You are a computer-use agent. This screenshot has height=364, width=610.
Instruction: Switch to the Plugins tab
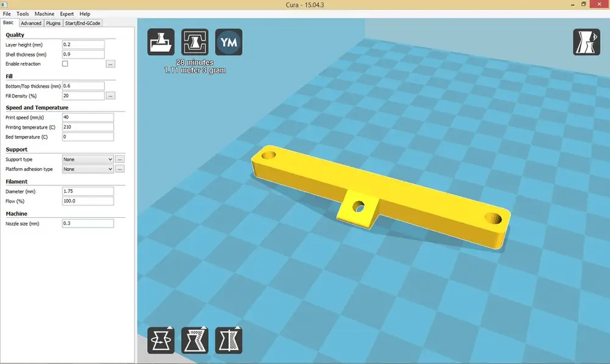(53, 23)
